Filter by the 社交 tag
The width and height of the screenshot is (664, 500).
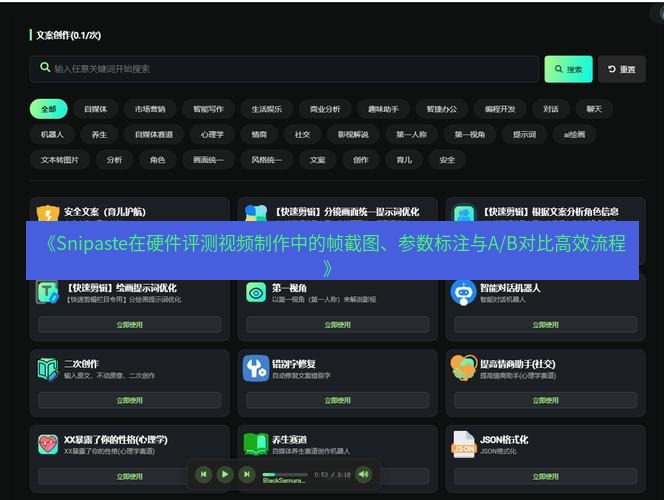pos(302,134)
